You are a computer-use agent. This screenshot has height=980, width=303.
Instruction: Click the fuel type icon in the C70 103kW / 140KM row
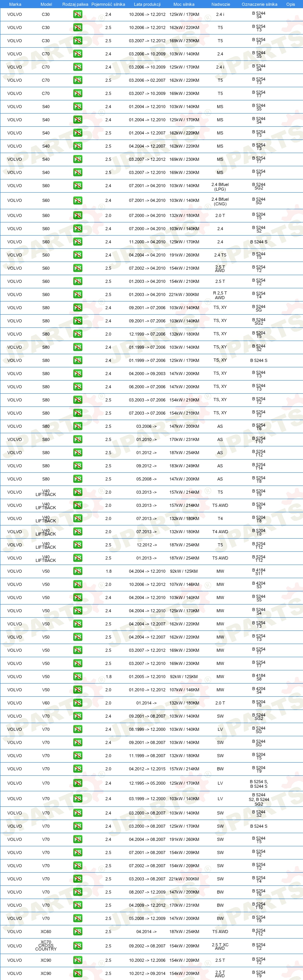pos(77,54)
